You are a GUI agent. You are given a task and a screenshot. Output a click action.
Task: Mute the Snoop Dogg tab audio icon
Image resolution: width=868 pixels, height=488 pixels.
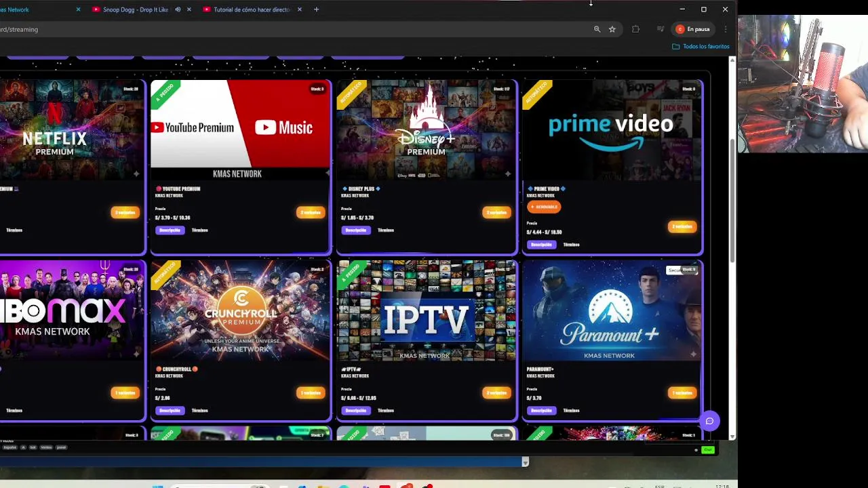point(178,9)
